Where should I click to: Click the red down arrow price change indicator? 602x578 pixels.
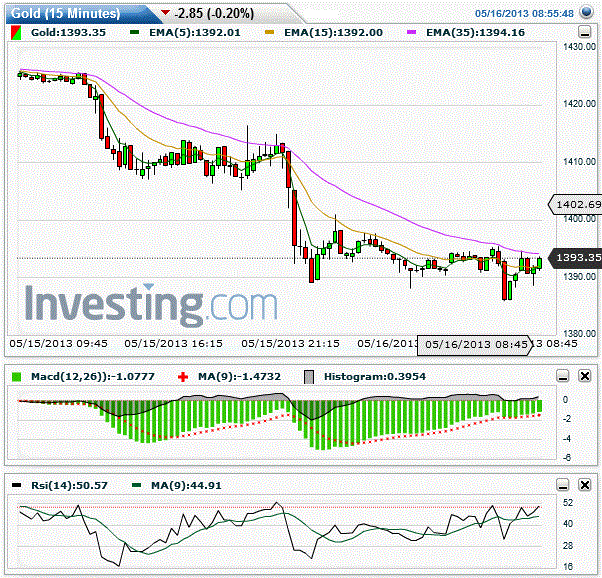tap(165, 13)
